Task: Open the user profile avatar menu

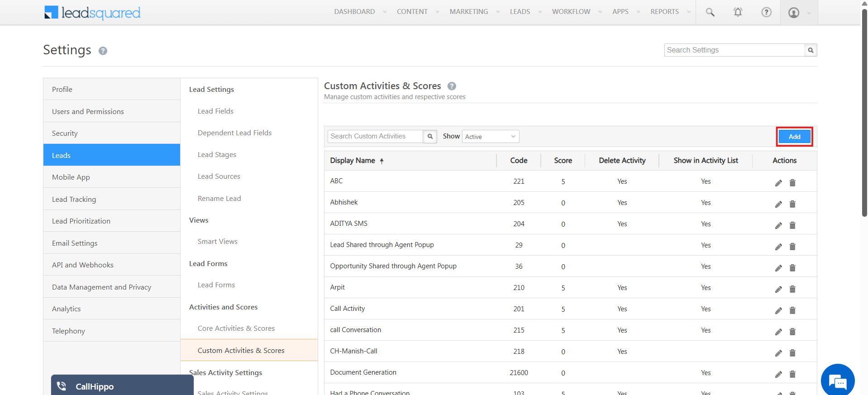Action: click(x=794, y=13)
